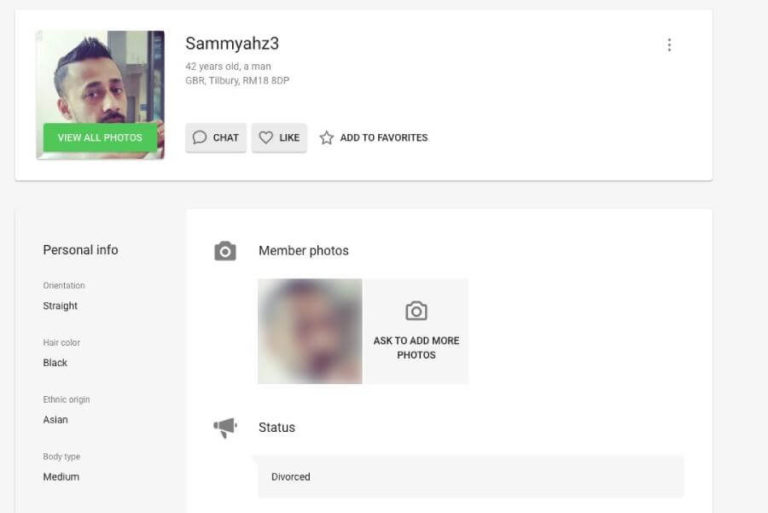The width and height of the screenshot is (768, 513).
Task: Start a chat with Sammyahz3
Action: click(x=216, y=138)
